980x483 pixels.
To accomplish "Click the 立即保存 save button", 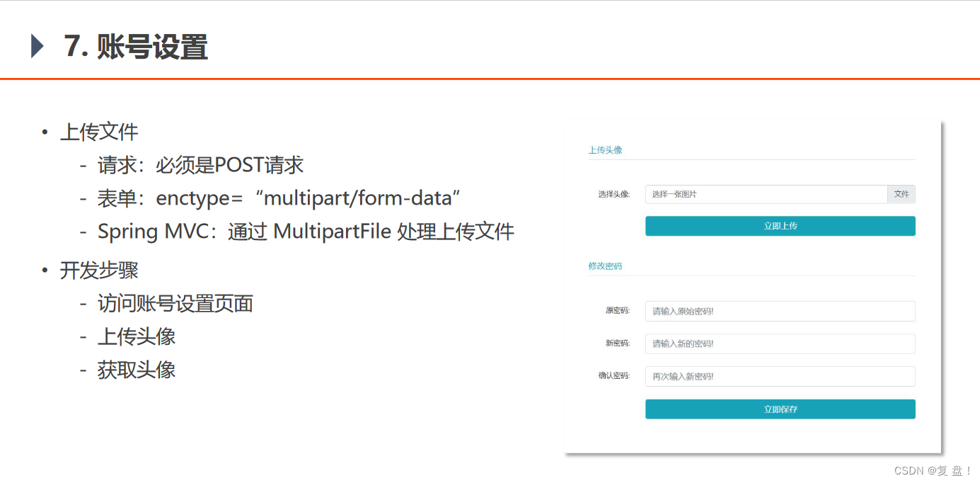I will click(x=780, y=409).
